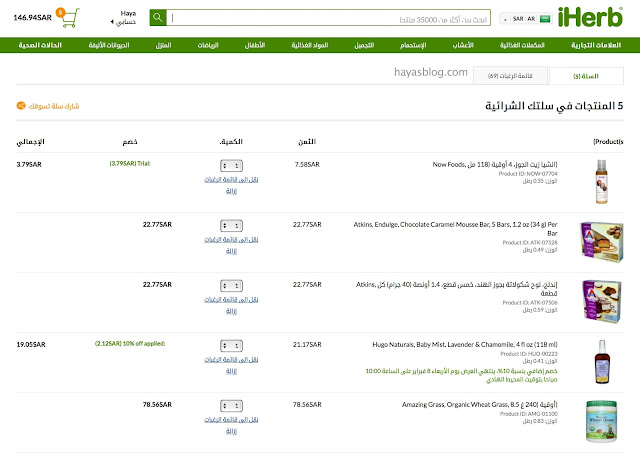Image resolution: width=640 pixels, height=453 pixels.
Task: Click Product ID: AMG-01100 text
Action: point(529,414)
